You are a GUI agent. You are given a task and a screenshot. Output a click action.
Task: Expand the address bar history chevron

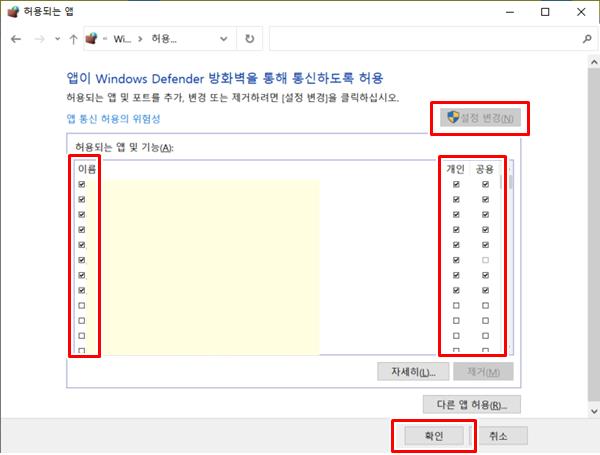[224, 39]
